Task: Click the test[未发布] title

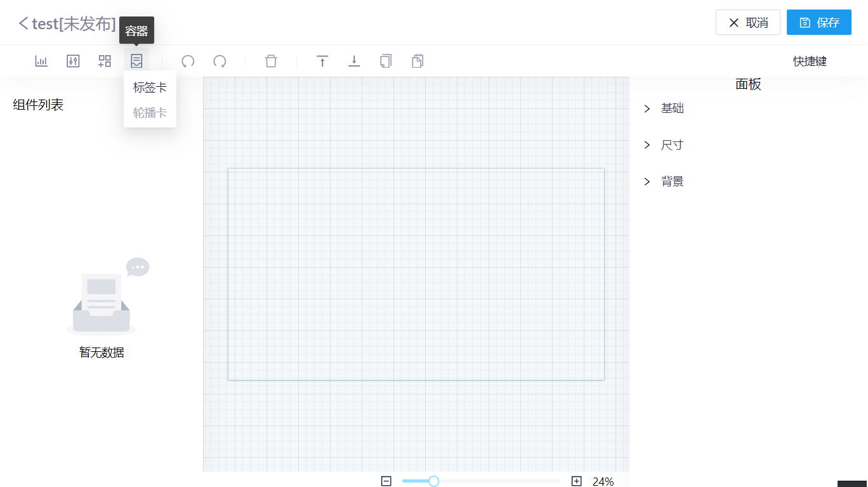Action: coord(74,23)
